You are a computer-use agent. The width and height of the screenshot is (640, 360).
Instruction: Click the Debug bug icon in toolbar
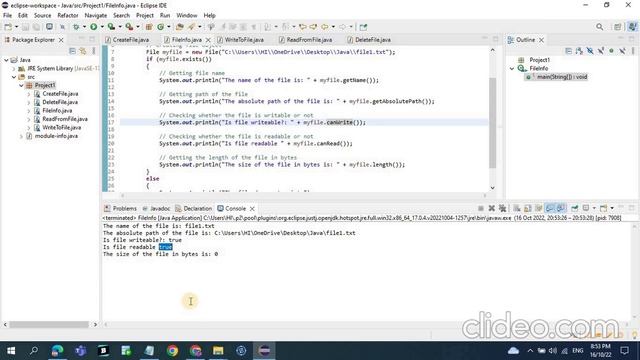coord(76,27)
